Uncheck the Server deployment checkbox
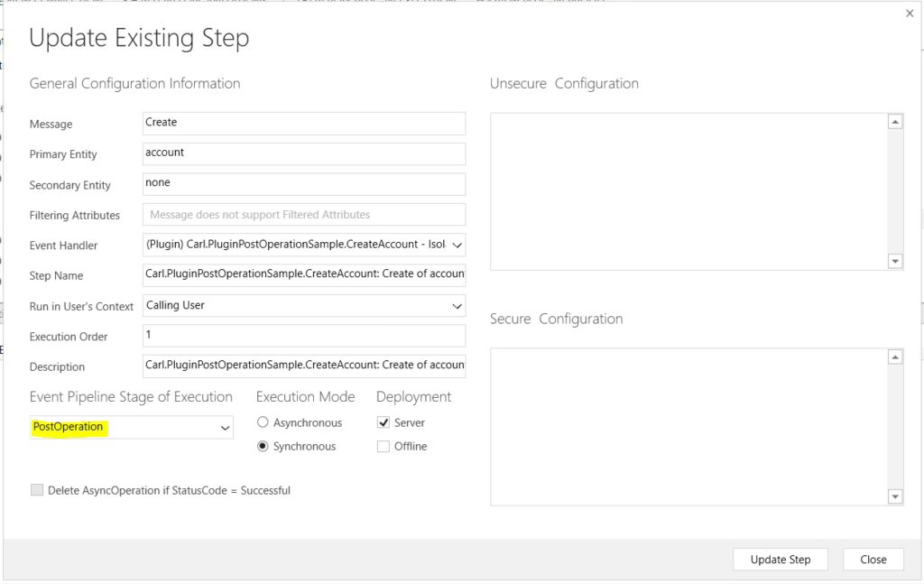This screenshot has height=584, width=924. pos(383,422)
